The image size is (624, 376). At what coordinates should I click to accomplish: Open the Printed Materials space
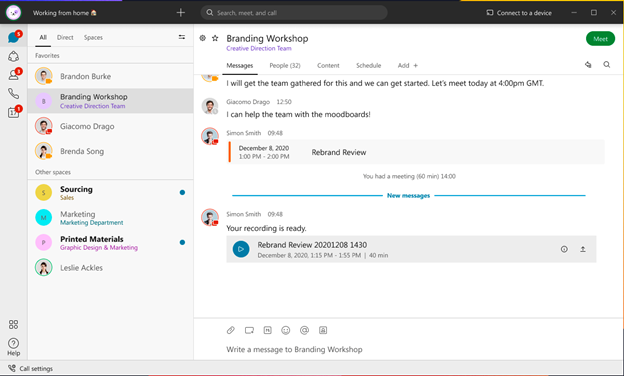111,242
